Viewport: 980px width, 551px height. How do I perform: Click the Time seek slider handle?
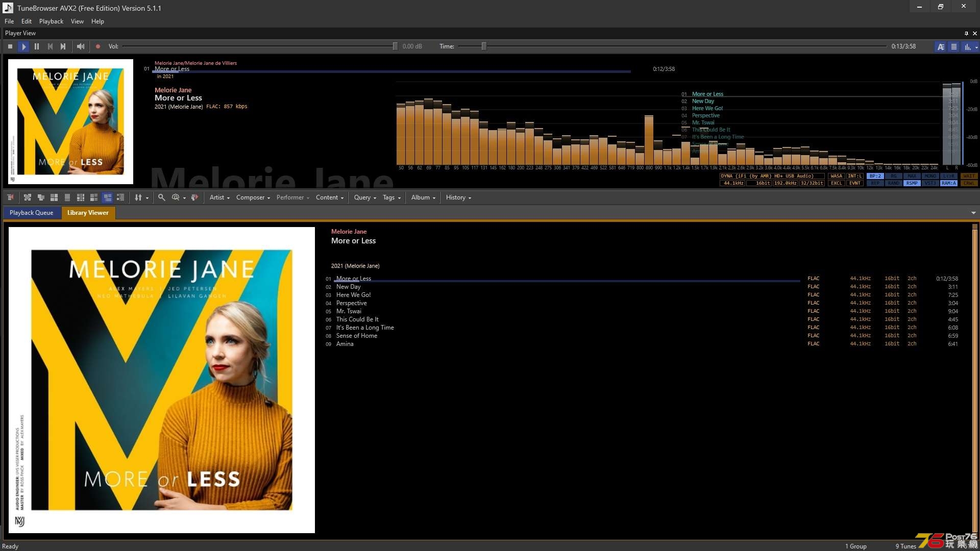(484, 46)
